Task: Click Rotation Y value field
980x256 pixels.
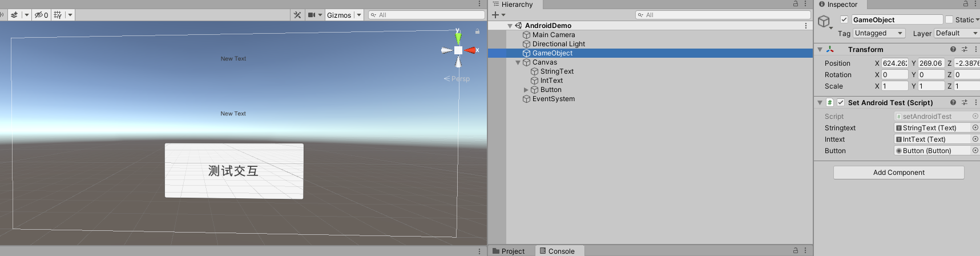Action: (x=931, y=75)
